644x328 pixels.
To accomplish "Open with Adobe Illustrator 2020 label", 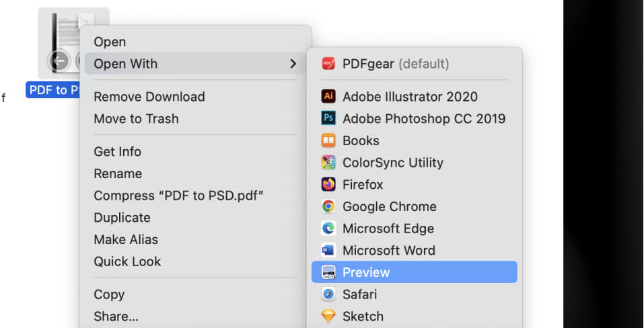I will [x=410, y=97].
